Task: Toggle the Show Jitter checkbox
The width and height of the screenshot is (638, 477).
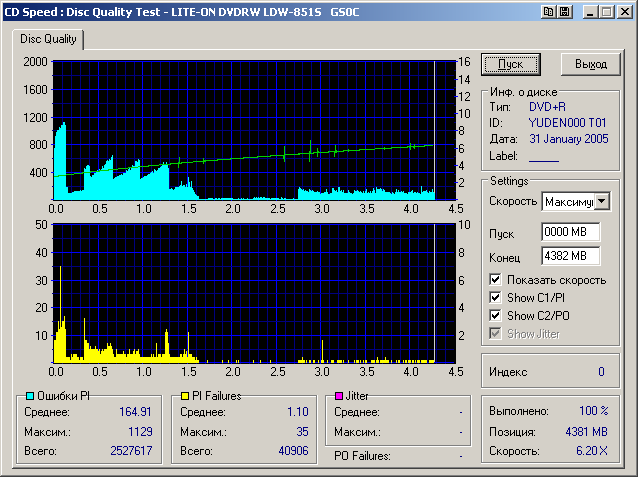Action: [x=496, y=334]
